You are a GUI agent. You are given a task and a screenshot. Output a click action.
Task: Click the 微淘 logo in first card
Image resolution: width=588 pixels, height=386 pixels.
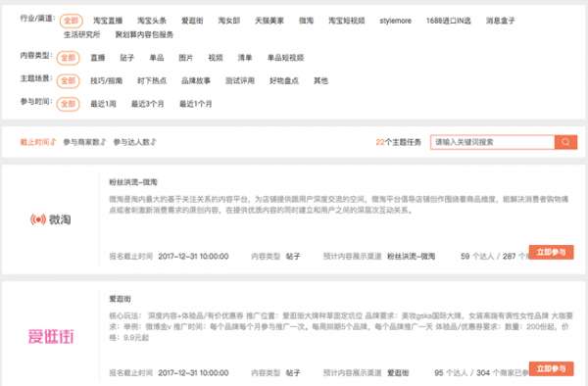pos(51,219)
